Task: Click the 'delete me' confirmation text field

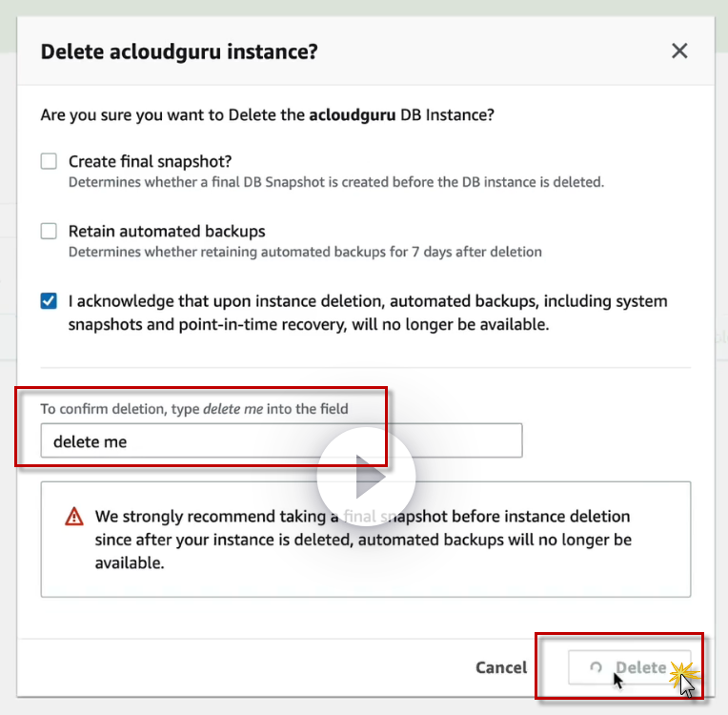Action: (x=281, y=441)
